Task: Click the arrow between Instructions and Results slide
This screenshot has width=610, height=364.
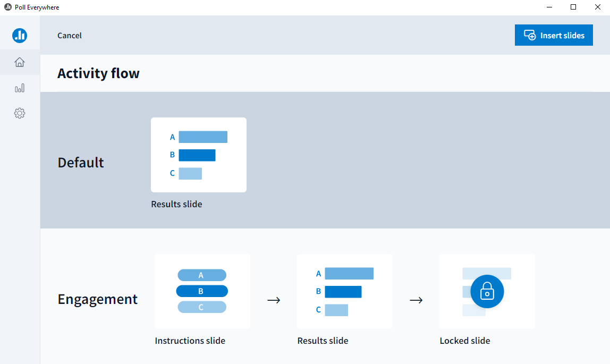Action: [274, 300]
